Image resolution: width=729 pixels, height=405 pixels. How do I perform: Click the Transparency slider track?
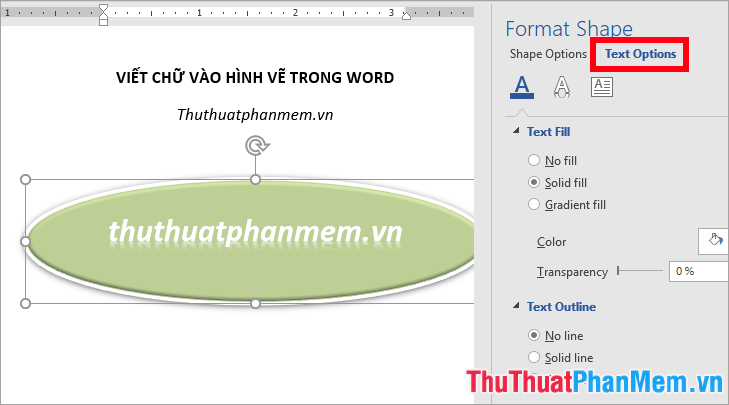[640, 271]
